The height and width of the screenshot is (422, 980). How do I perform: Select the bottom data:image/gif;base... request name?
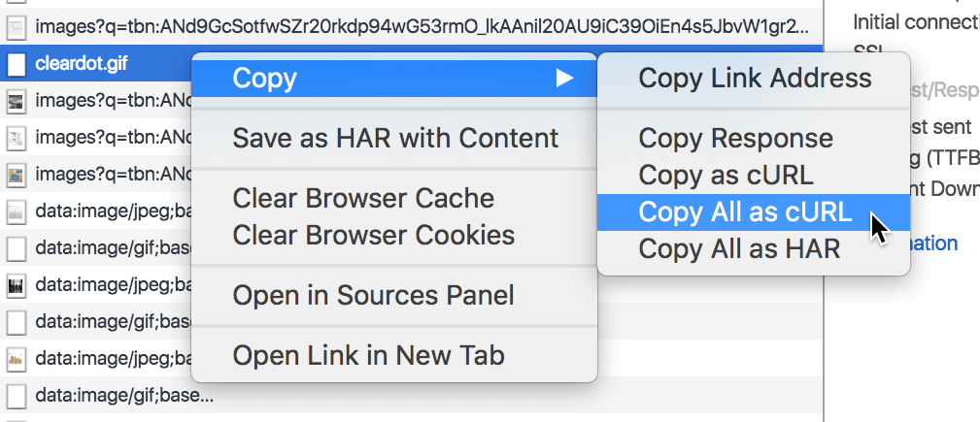tap(124, 396)
